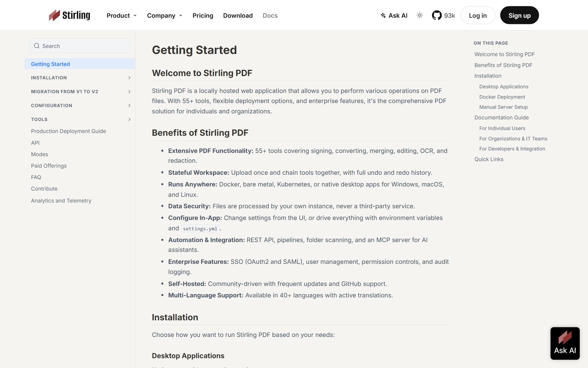The height and width of the screenshot is (368, 588).
Task: Click the search magnifier icon in sidebar
Action: coord(37,46)
